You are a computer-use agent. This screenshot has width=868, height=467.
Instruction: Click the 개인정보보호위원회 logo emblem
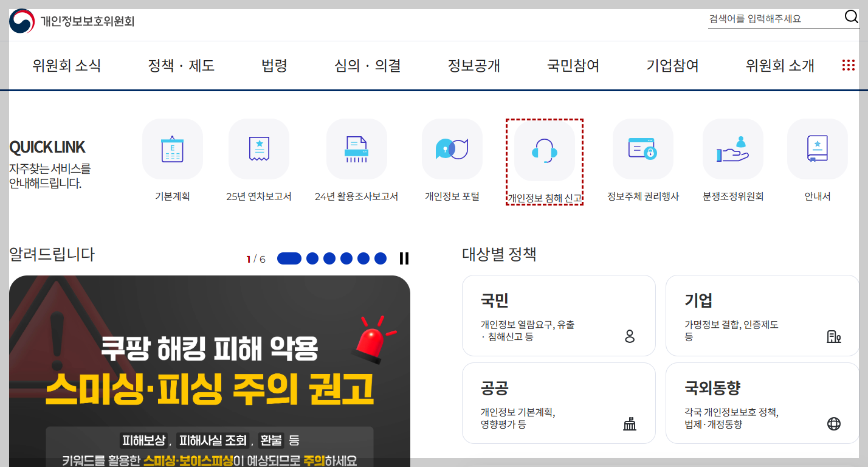(x=22, y=21)
